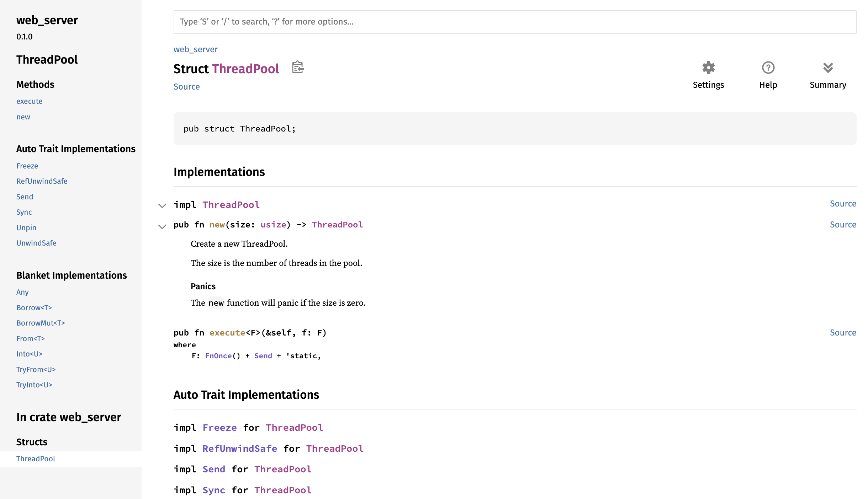The height and width of the screenshot is (499, 868).
Task: Click ThreadPool in impl RefUnwindSafe line
Action: click(x=335, y=449)
